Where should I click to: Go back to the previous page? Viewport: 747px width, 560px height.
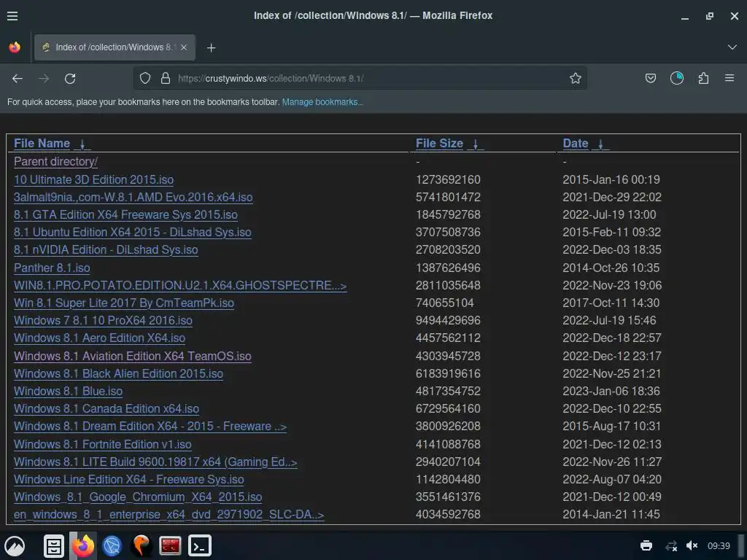pyautogui.click(x=18, y=78)
